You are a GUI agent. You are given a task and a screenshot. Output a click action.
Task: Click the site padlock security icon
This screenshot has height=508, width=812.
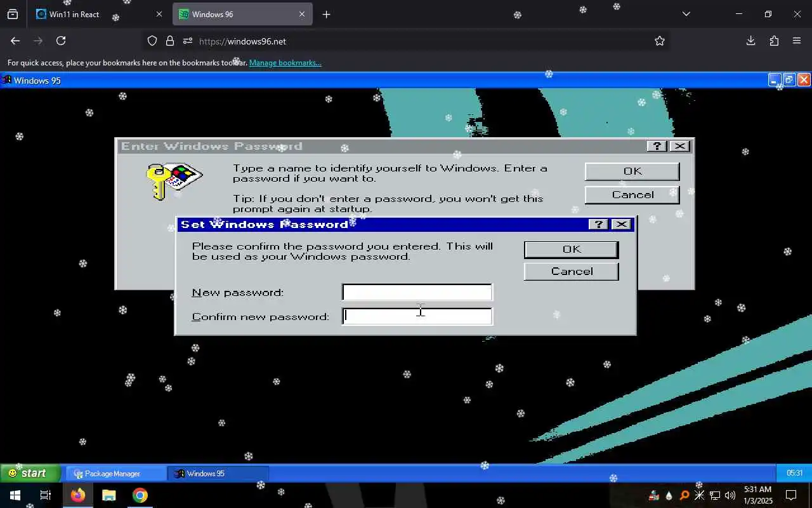coord(170,41)
